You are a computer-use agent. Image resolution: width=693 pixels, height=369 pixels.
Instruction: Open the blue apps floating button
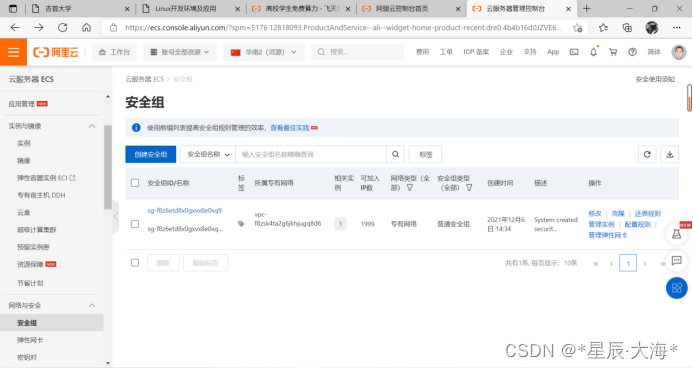(677, 288)
